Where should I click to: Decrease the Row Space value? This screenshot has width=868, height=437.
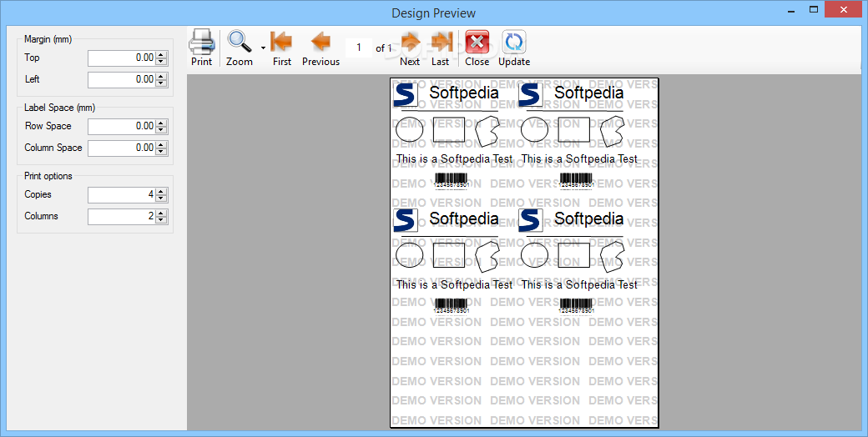161,130
